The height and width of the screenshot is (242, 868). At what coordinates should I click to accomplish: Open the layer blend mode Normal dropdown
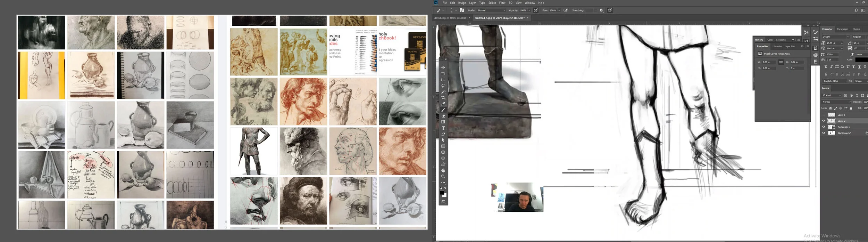(836, 102)
